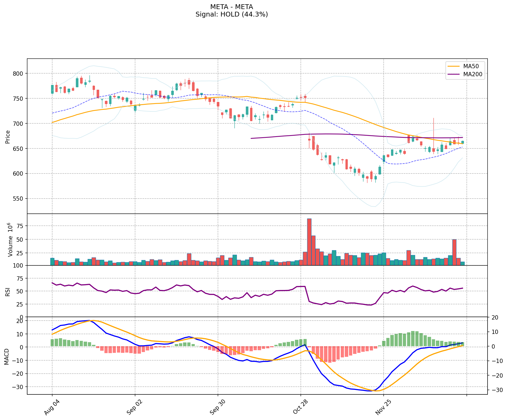The height and width of the screenshot is (420, 507).
Task: Click the tallest red volume bar
Action: coord(309,241)
